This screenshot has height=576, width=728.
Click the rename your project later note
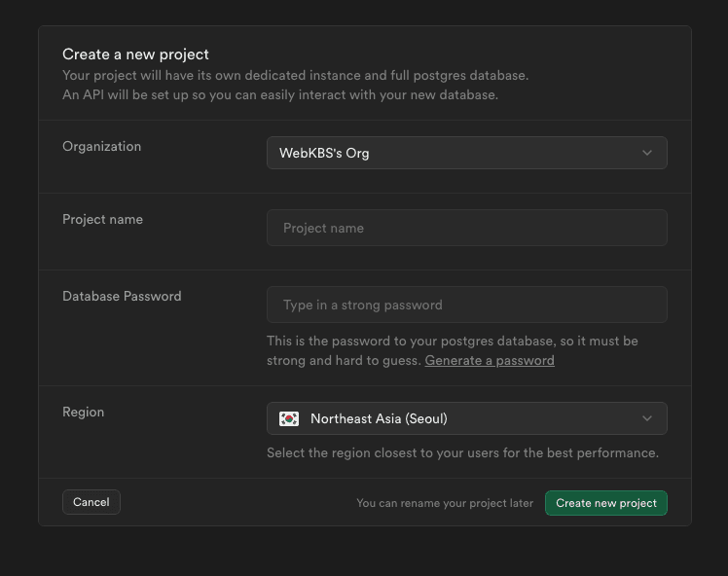pyautogui.click(x=445, y=503)
